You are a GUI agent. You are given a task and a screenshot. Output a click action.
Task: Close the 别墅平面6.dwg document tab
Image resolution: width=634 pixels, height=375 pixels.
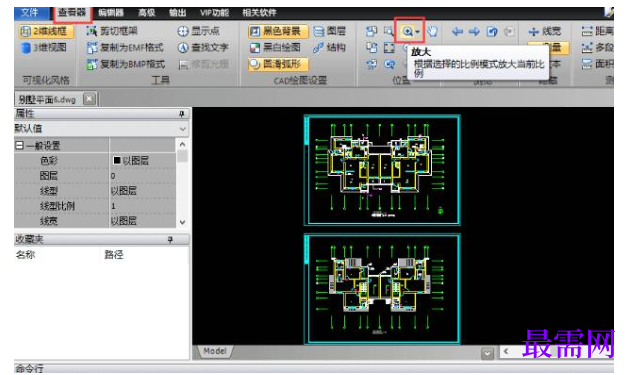(89, 99)
